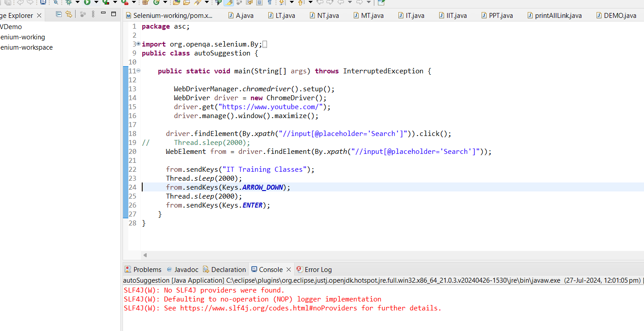Toggle the collapsed editor region marker at line 11
Image resolution: width=644 pixels, height=331 pixels.
pyautogui.click(x=138, y=71)
